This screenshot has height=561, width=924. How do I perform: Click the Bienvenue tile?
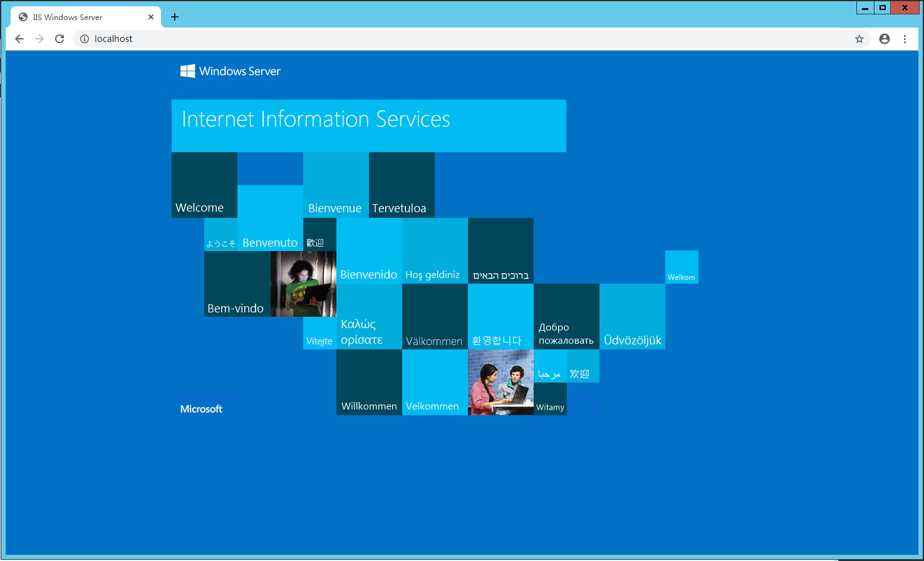336,185
